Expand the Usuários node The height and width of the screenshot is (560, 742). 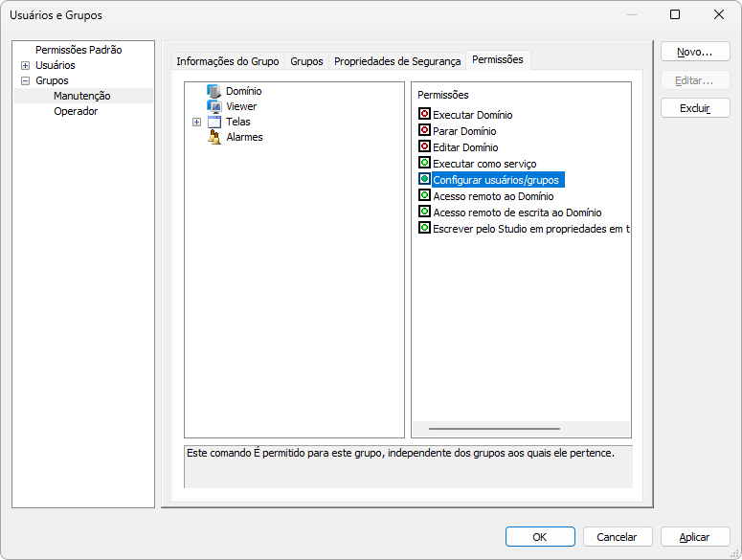tap(25, 65)
